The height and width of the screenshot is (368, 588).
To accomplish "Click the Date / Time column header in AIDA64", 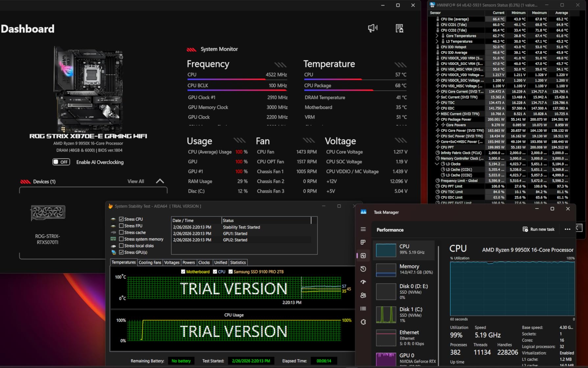I will (196, 221).
